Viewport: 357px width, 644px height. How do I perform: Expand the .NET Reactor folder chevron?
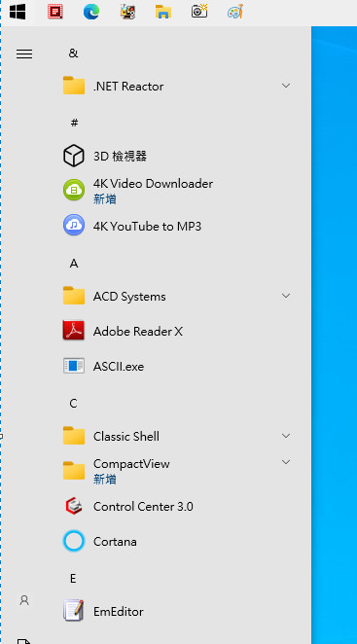coord(286,86)
